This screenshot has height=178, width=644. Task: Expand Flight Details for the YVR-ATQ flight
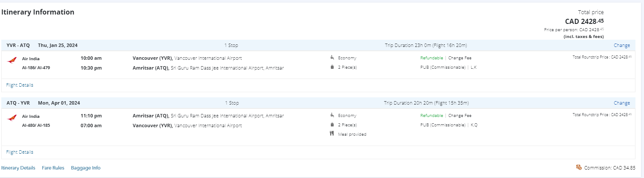tap(20, 85)
